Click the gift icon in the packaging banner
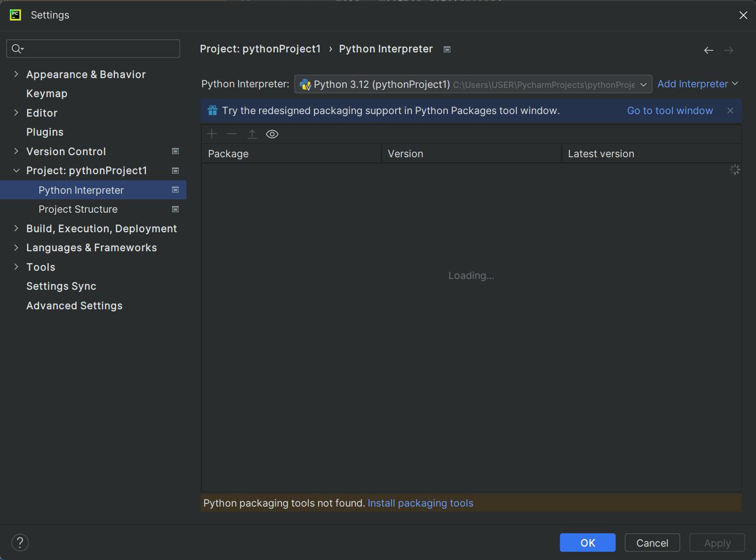This screenshot has height=560, width=756. pos(213,110)
